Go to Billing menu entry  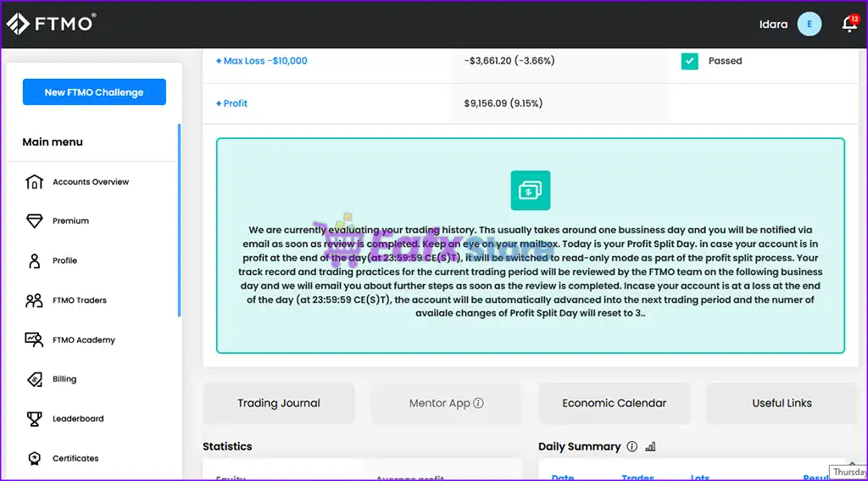click(x=64, y=379)
